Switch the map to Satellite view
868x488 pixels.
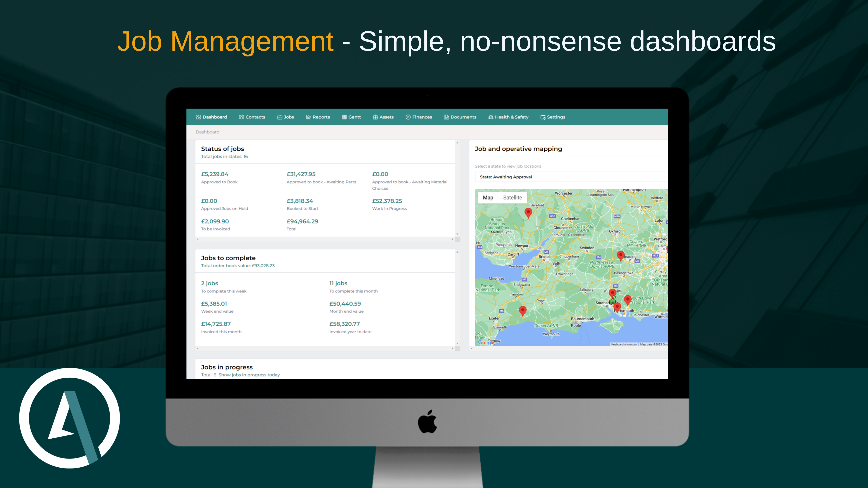tap(512, 197)
